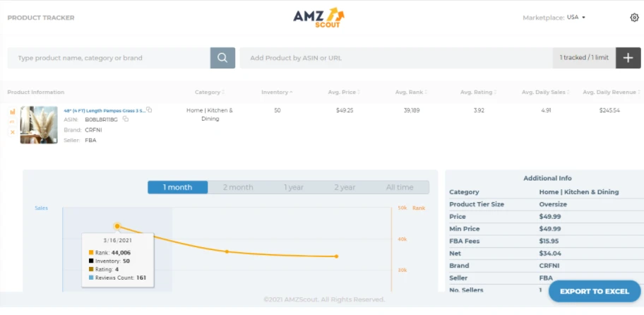The height and width of the screenshot is (315, 644).
Task: Sort by Avg. Daily Revenue column
Action: point(612,92)
